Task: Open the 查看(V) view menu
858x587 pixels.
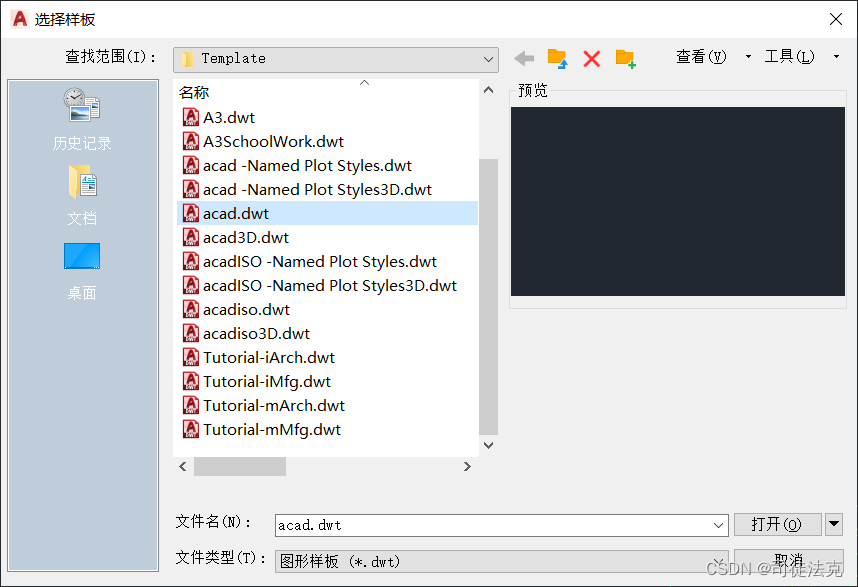Action: [x=701, y=56]
